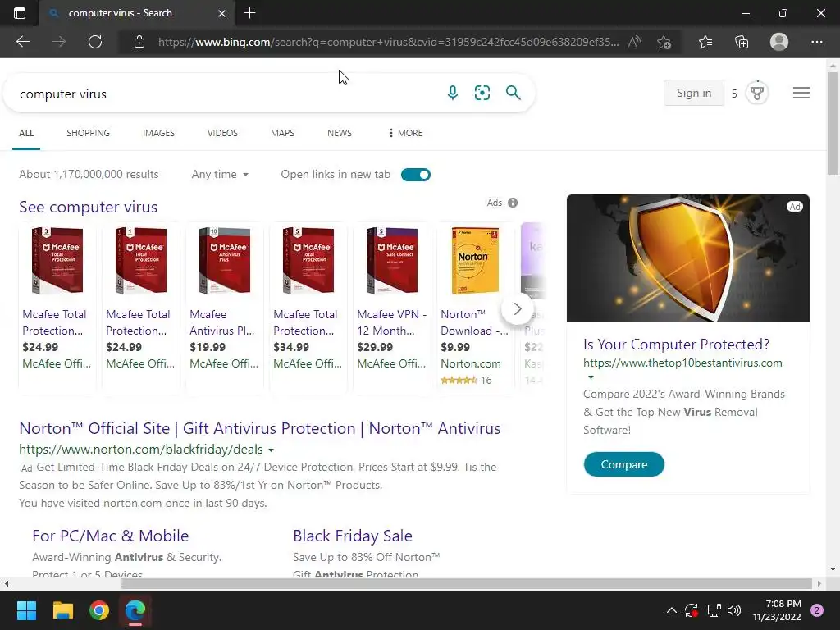Screen dimensions: 840x630
Task: Activate Read aloud icon in address bar
Action: pos(634,42)
